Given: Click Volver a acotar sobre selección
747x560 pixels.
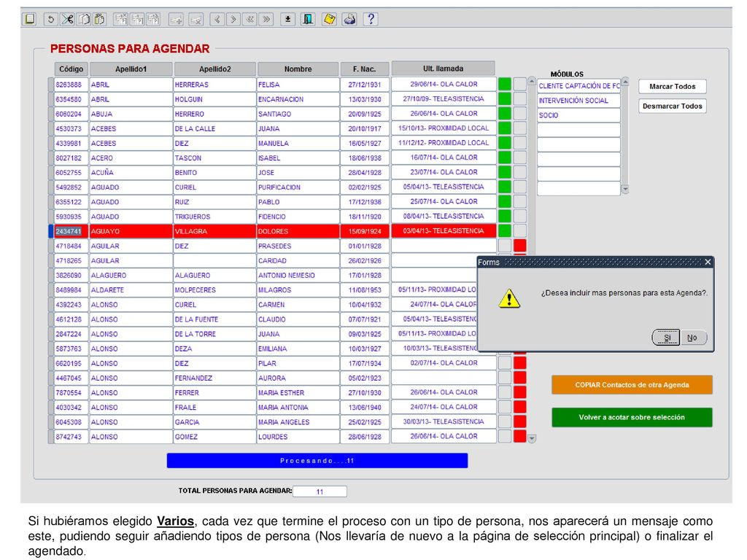Looking at the screenshot, I should tap(632, 417).
